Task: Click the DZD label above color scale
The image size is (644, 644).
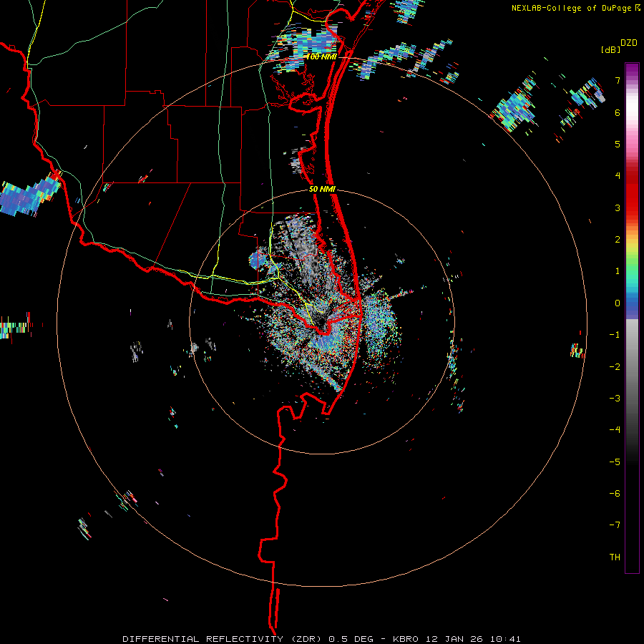Action: click(x=629, y=43)
